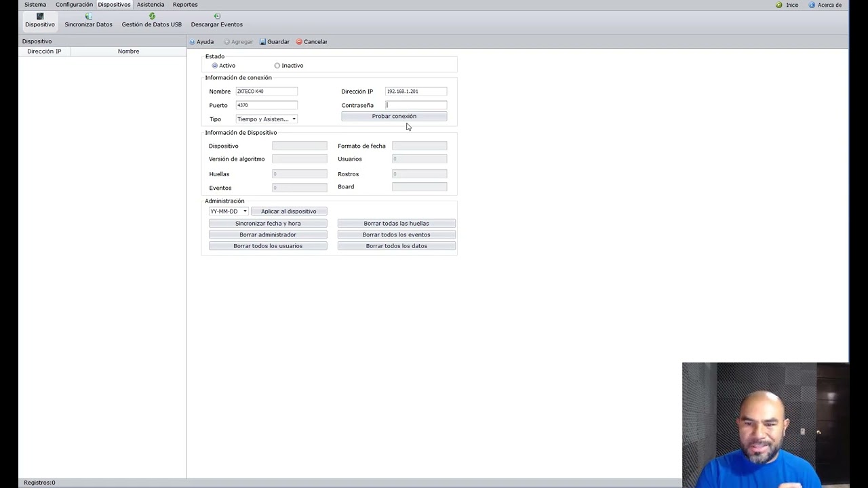Click the Formato de fecha field
This screenshot has height=488, width=868.
(x=420, y=146)
